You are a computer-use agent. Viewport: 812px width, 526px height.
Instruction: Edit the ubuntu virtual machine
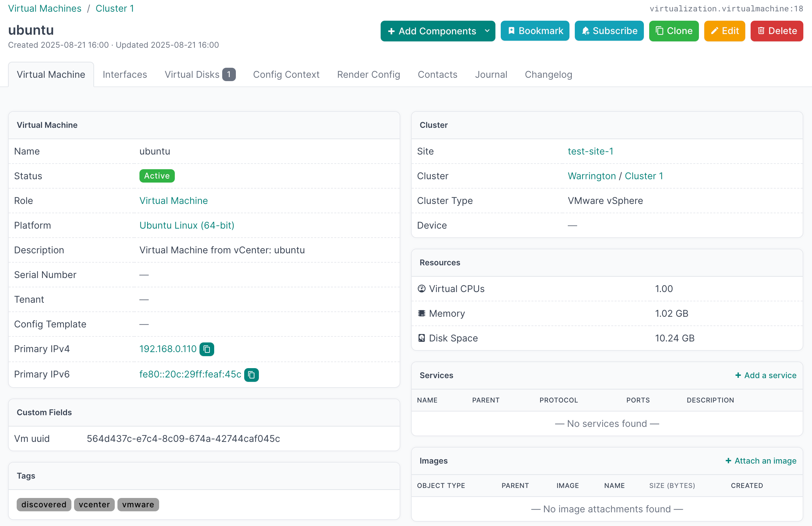724,31
